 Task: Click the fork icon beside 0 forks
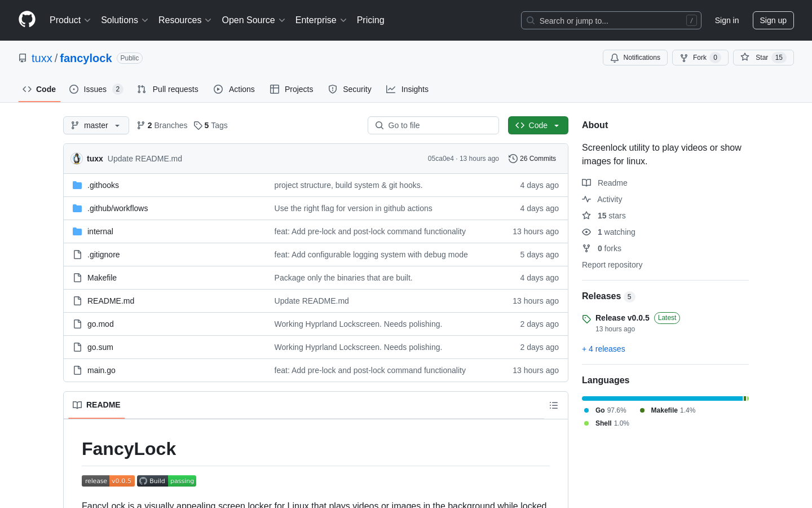point(586,248)
